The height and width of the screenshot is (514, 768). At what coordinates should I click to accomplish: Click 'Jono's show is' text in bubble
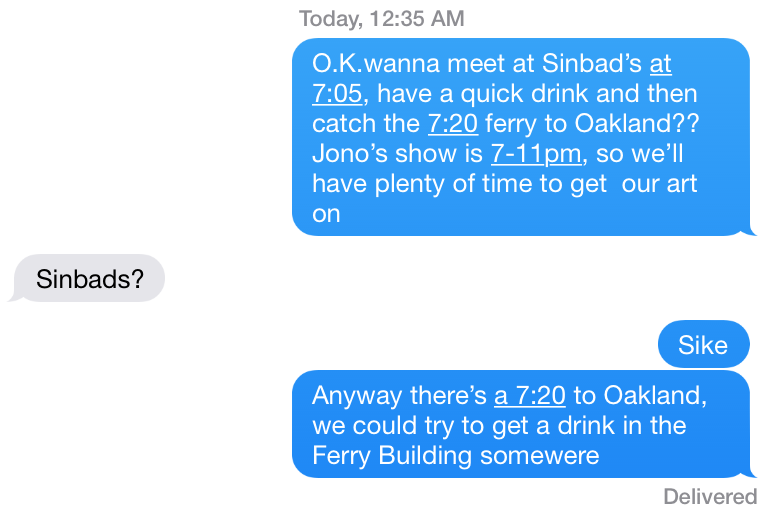pyautogui.click(x=397, y=154)
